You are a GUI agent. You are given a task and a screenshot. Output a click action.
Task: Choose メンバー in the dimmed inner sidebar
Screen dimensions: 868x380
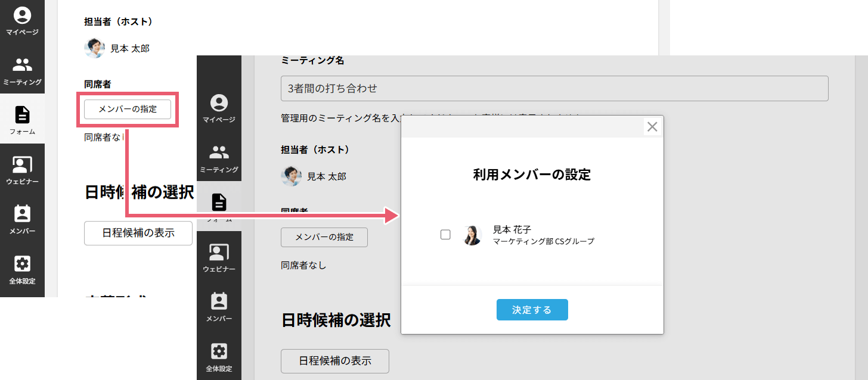tap(219, 306)
